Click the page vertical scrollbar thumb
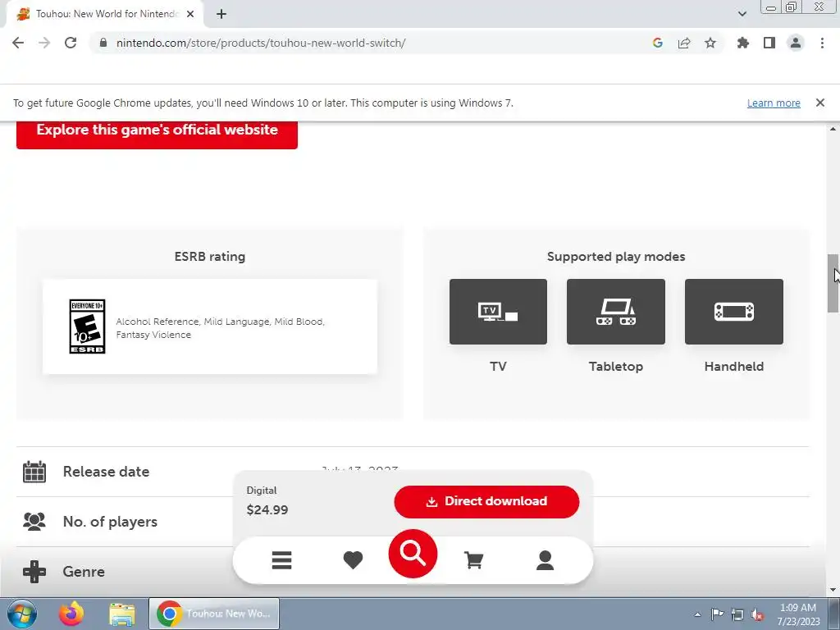Screen dimensions: 840x630 coord(833,283)
